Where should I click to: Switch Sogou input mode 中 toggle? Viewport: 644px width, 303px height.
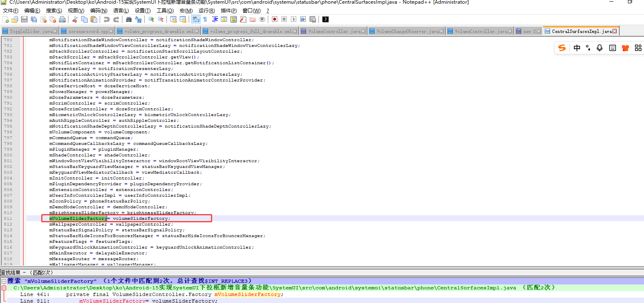[577, 48]
